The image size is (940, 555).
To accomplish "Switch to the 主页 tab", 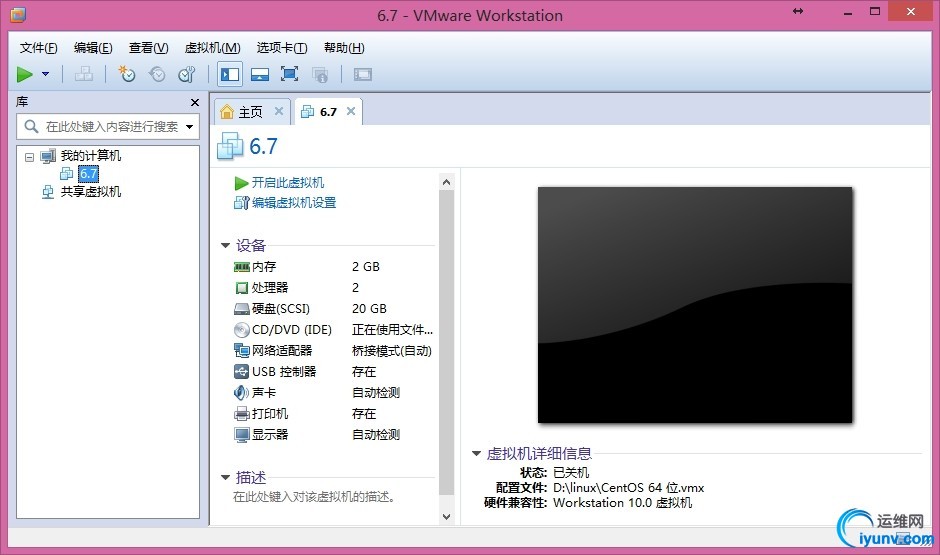I will [x=251, y=112].
